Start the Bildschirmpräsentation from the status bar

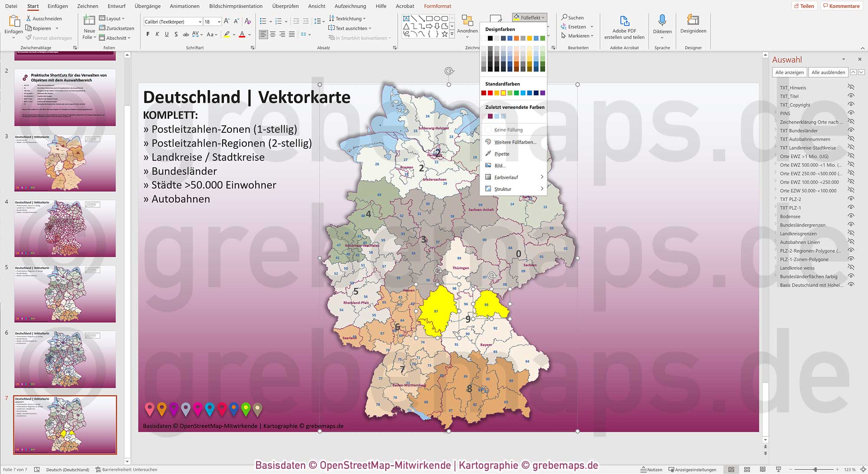pyautogui.click(x=779, y=469)
